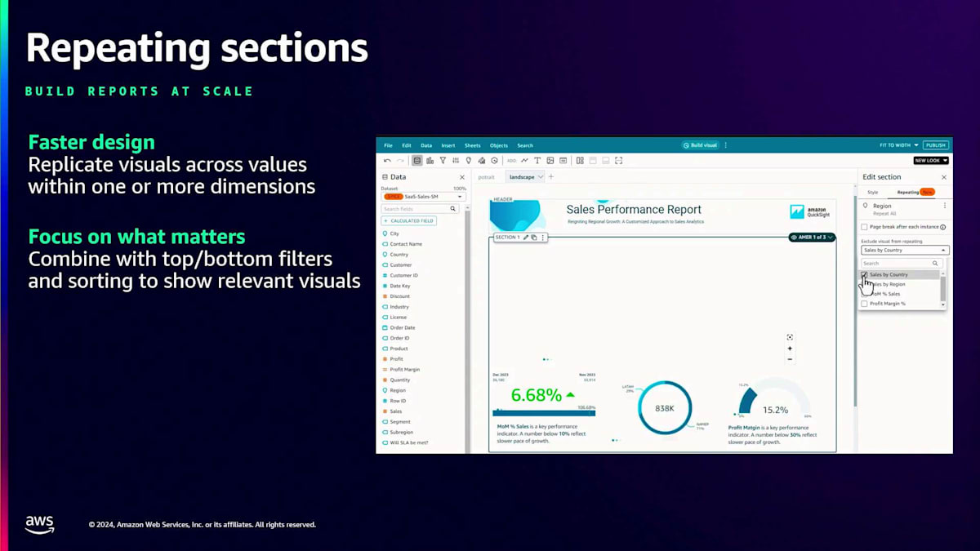Open the File menu
Screen dimensions: 980x551
(388, 145)
